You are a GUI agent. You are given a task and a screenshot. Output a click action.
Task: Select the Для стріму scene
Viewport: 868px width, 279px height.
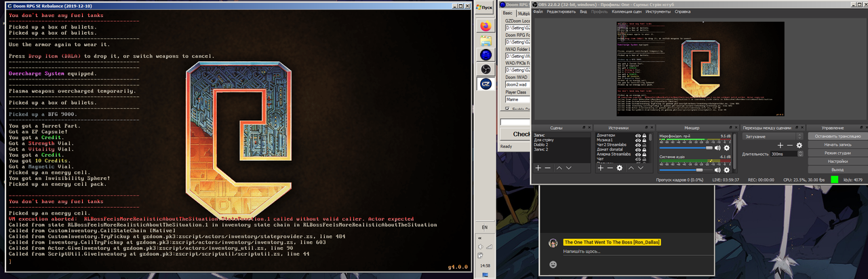click(x=544, y=141)
